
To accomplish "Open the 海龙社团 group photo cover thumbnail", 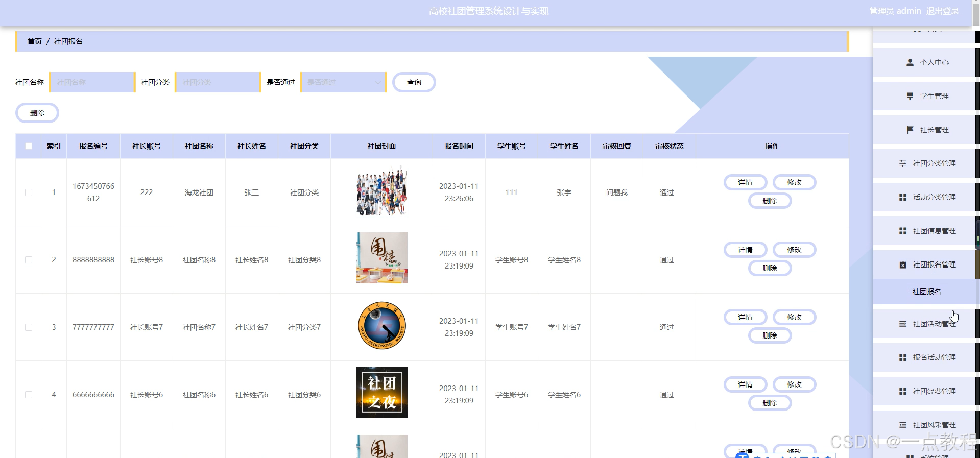I will (381, 190).
